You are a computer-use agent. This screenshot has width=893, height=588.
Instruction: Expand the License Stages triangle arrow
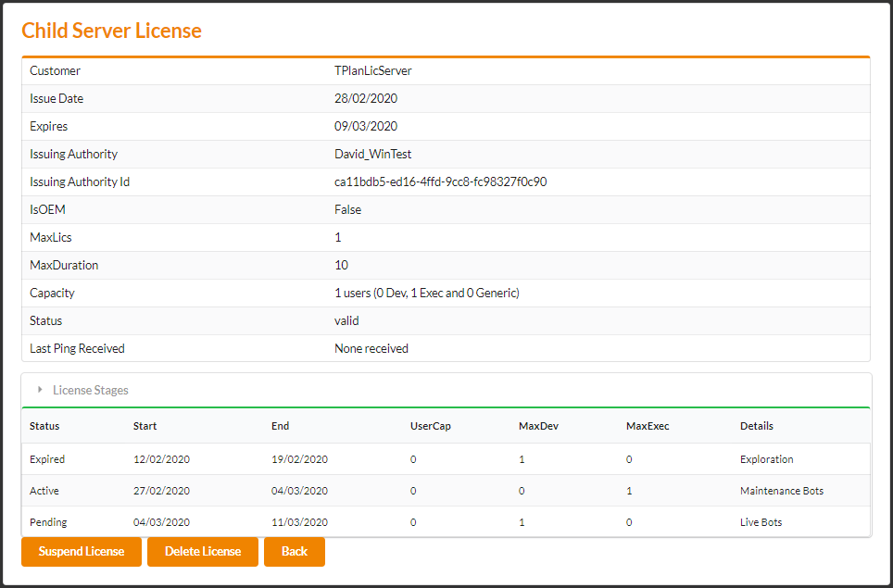click(x=40, y=390)
